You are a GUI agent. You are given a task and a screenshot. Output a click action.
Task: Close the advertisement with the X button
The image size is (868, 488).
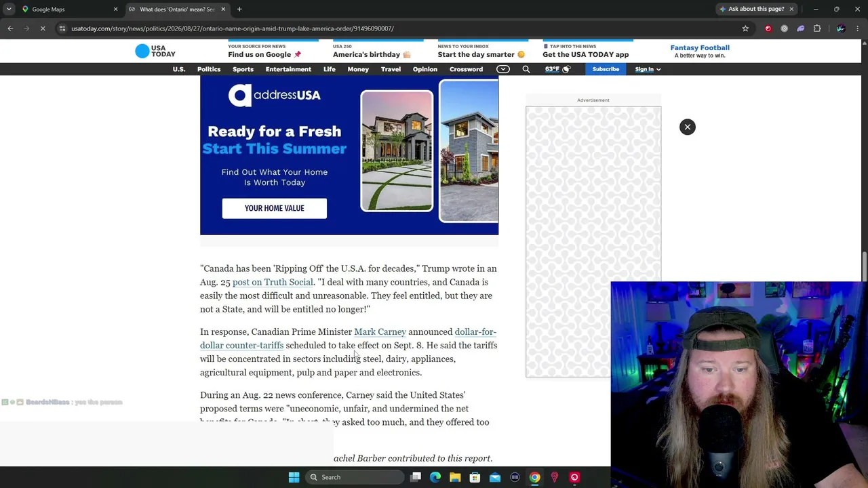[x=688, y=127]
